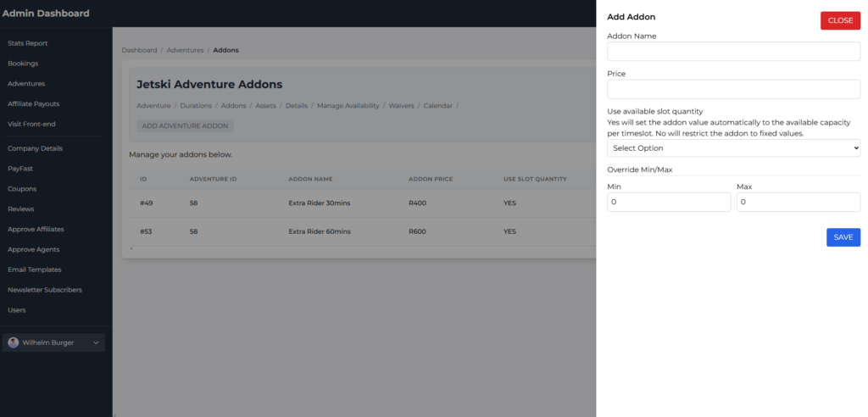Click Extra Rider 30mins addon name
The height and width of the screenshot is (417, 868).
point(320,203)
